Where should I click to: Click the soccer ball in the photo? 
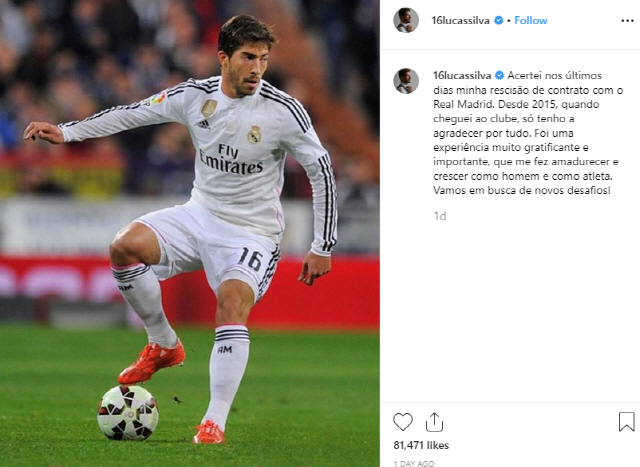[x=128, y=413]
